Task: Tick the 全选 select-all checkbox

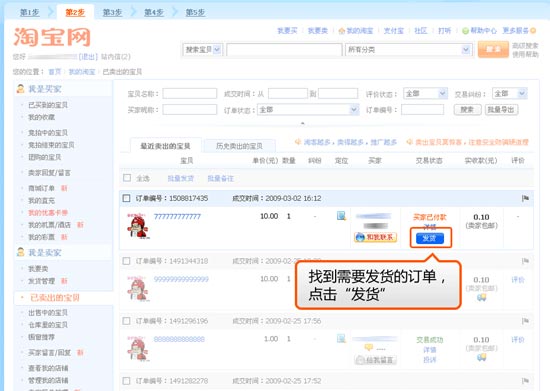Action: coord(127,178)
